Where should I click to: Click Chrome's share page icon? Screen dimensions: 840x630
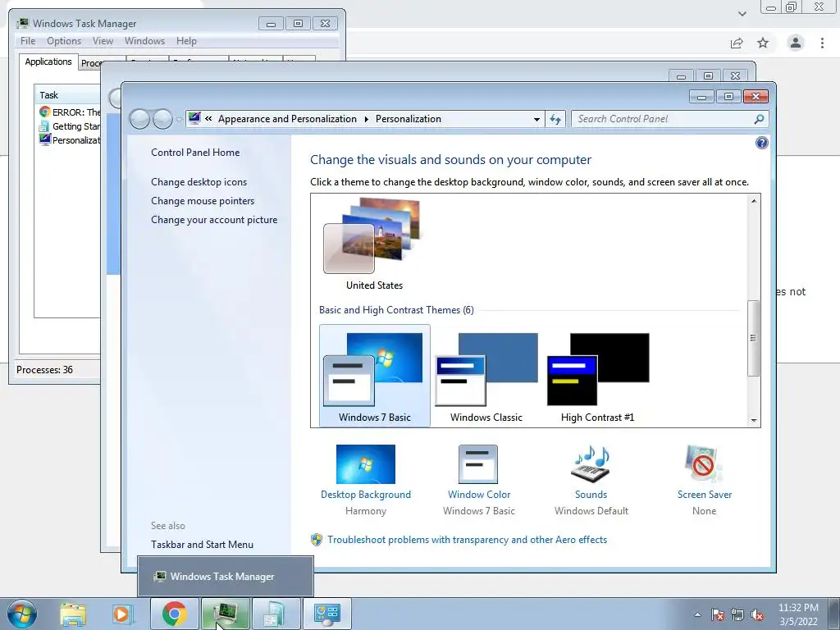(x=737, y=43)
